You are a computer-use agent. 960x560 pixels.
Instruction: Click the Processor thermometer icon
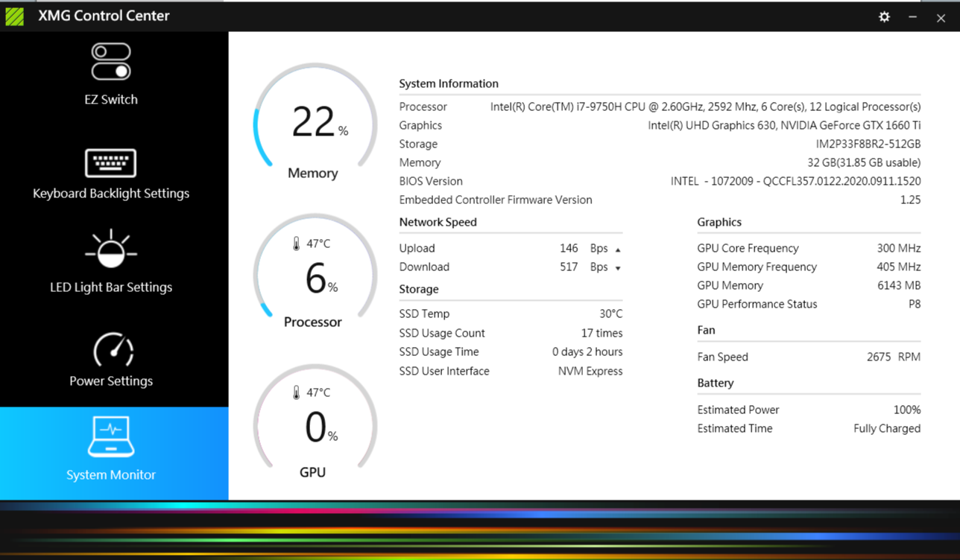[x=296, y=244]
